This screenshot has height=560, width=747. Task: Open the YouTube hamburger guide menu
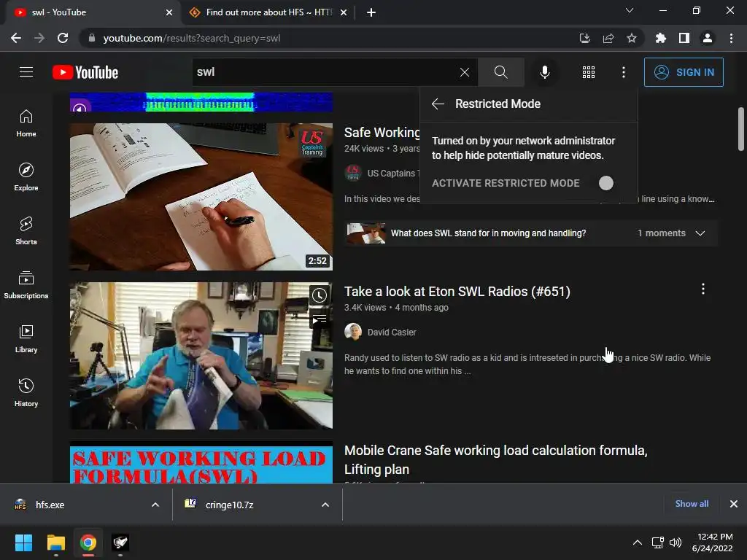coord(26,72)
